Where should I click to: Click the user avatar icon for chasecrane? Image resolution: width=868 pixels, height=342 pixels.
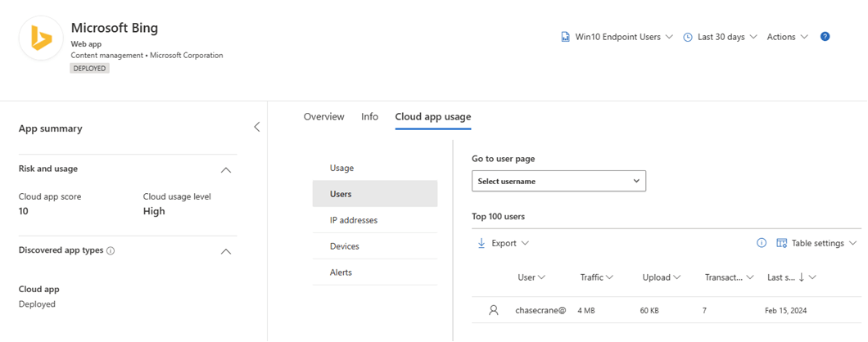(x=493, y=310)
